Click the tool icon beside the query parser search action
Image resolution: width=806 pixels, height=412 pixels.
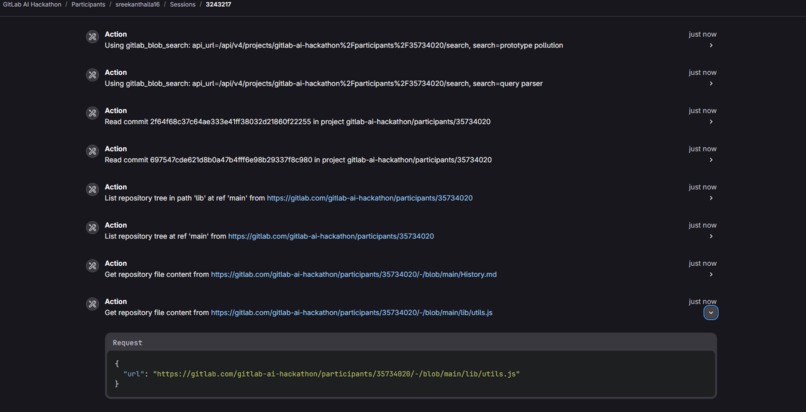point(92,75)
